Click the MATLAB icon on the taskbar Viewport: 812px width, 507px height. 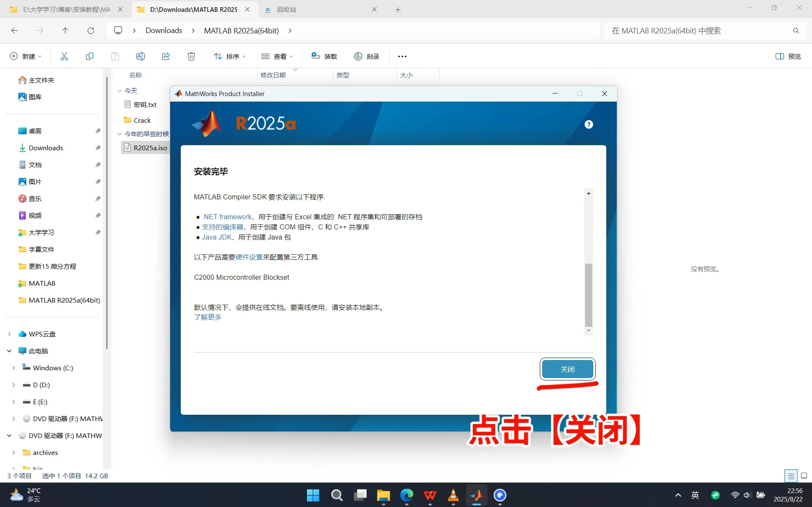click(x=477, y=495)
